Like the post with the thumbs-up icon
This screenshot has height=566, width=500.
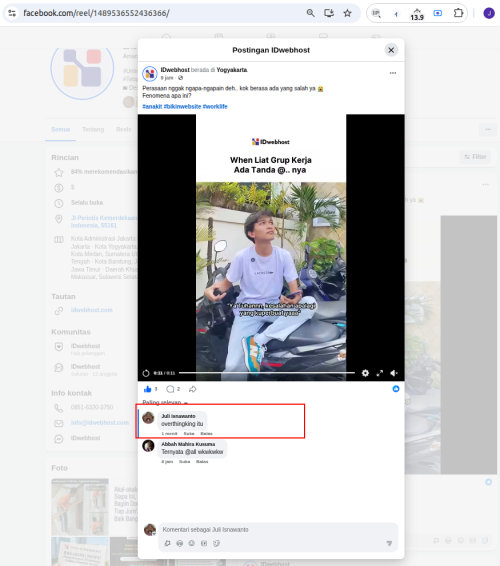pos(147,389)
